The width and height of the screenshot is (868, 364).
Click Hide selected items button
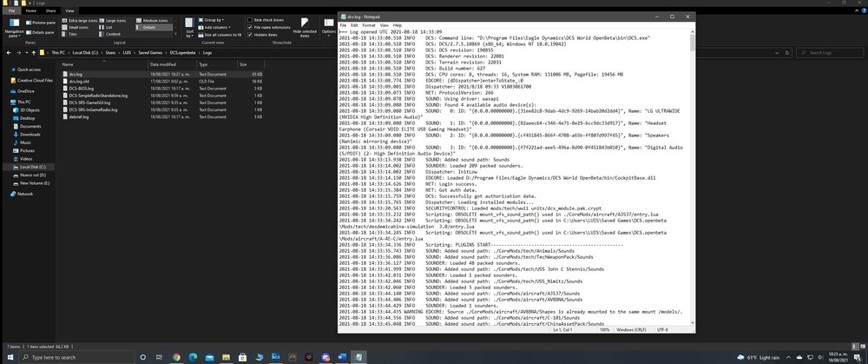point(305,28)
